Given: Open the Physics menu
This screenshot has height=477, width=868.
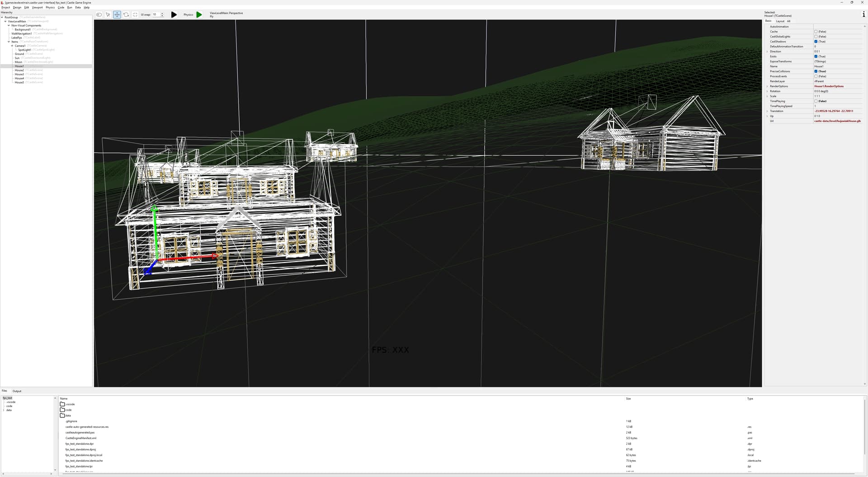Looking at the screenshot, I should coord(50,8).
